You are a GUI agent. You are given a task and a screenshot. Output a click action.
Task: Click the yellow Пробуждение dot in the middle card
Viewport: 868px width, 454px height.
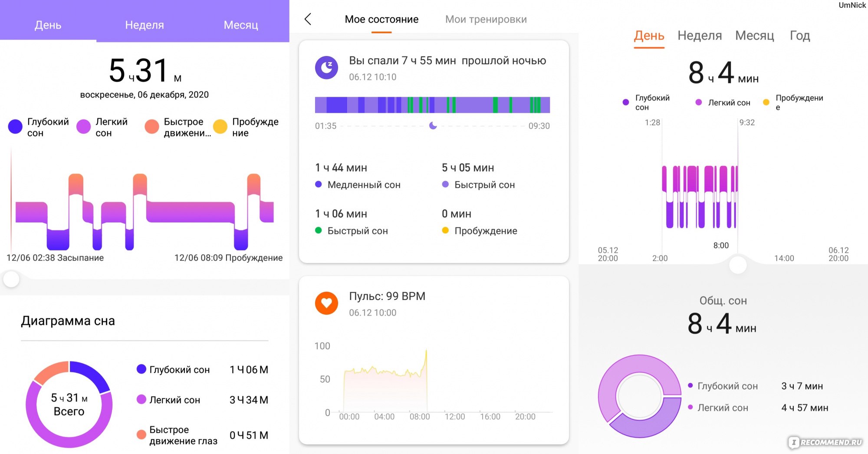tap(445, 230)
